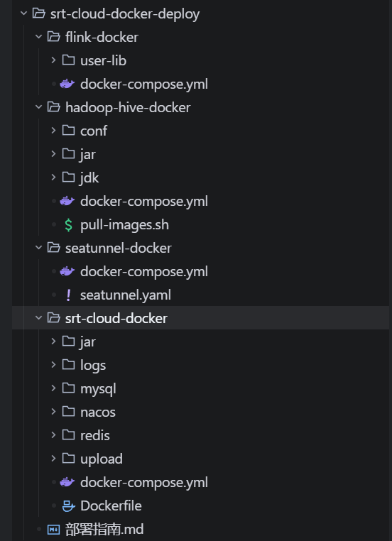This screenshot has width=392, height=541.
Task: Click the open folder icon of srt-cloud-docker-deploy
Action: (x=38, y=13)
